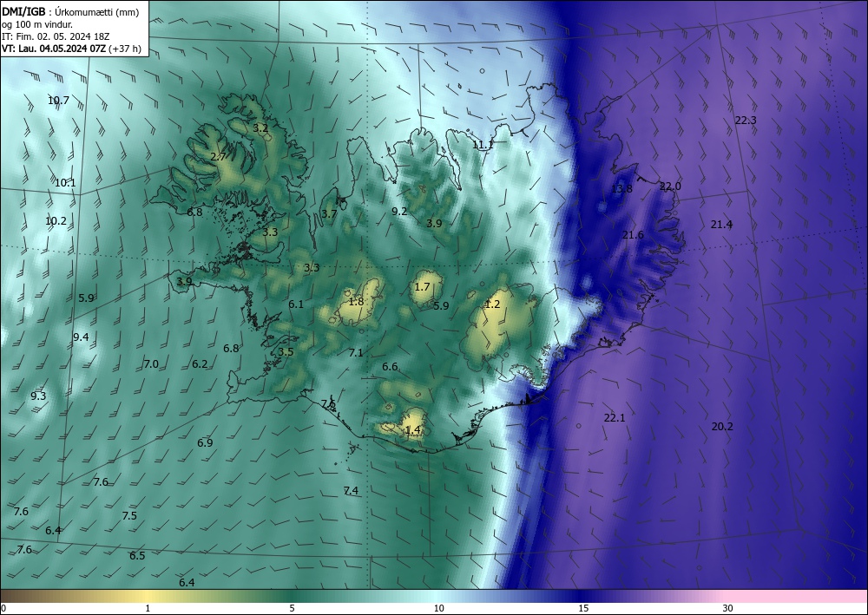Select the IT: Fim. 02. 05. 2024 18Z line

(56, 36)
